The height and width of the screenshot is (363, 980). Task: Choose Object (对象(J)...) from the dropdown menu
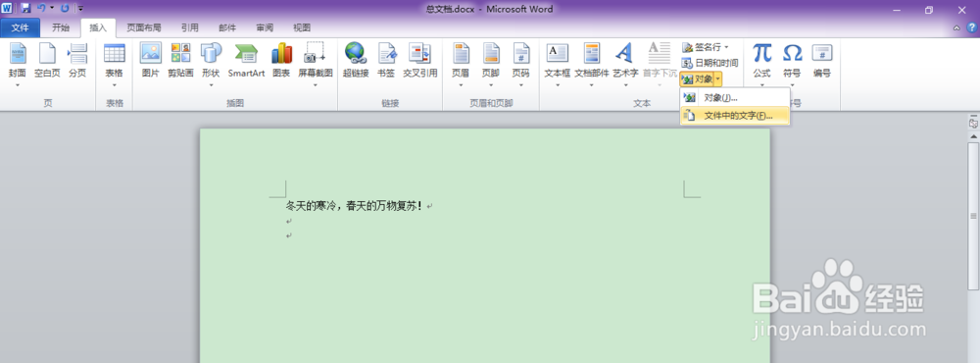734,98
